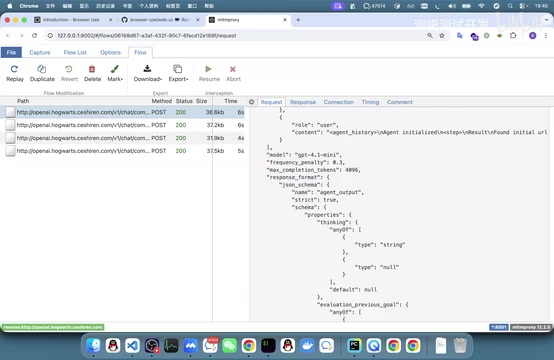This screenshot has width=554, height=360.
Task: Switch to the Capture tab
Action: point(40,52)
